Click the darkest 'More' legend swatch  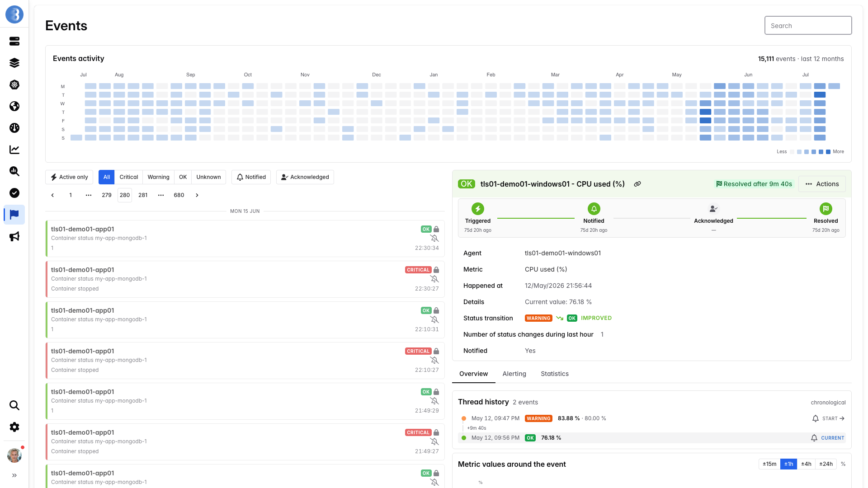(x=828, y=152)
